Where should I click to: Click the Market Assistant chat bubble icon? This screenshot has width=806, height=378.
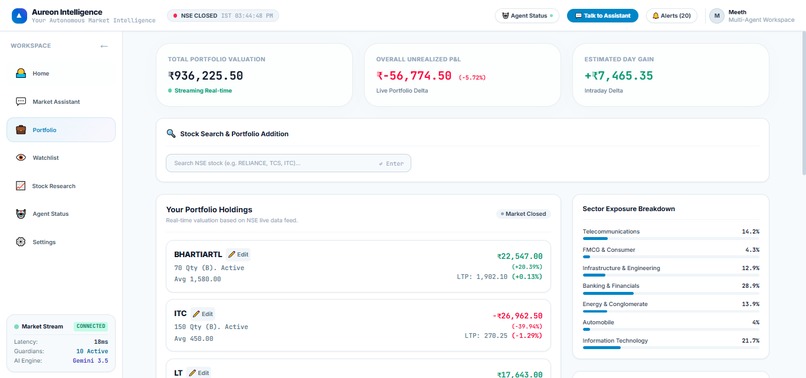(x=21, y=101)
